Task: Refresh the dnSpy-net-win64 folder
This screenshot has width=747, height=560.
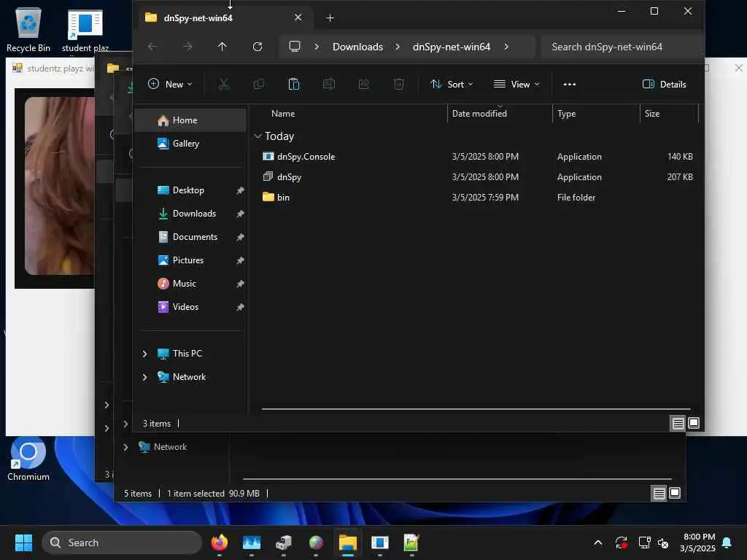Action: 258,47
